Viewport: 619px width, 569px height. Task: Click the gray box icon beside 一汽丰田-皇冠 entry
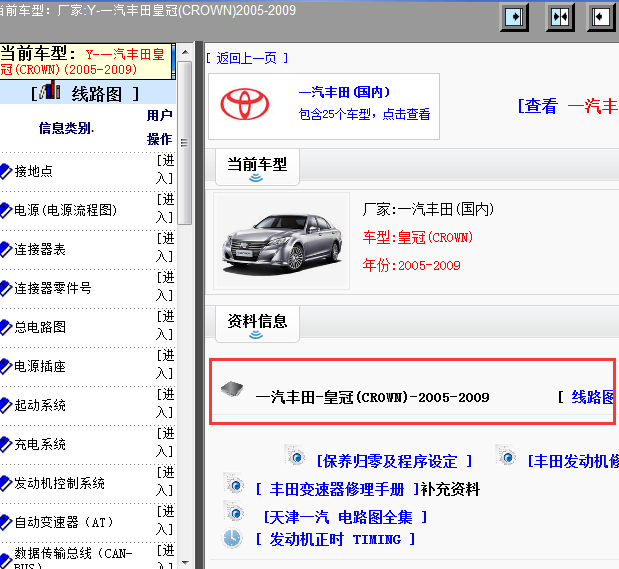(x=232, y=389)
